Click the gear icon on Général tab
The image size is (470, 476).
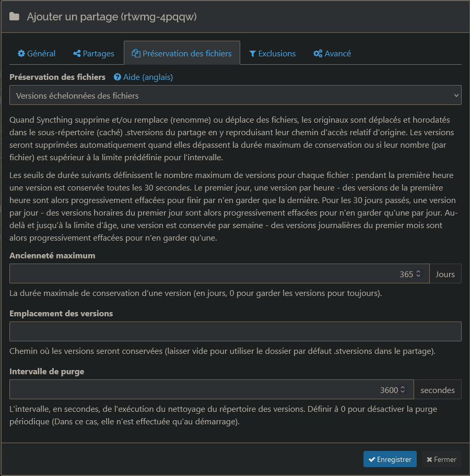[21, 53]
